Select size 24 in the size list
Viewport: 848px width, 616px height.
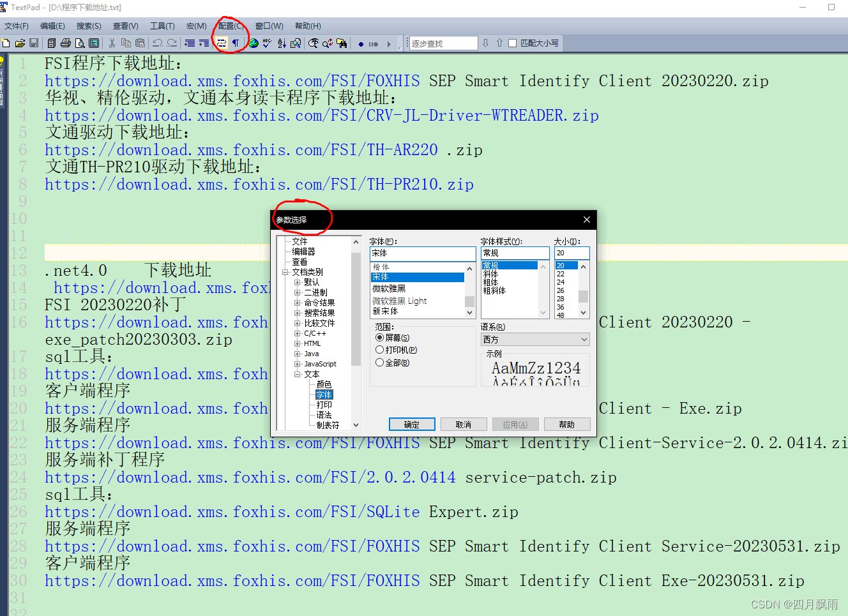[561, 282]
